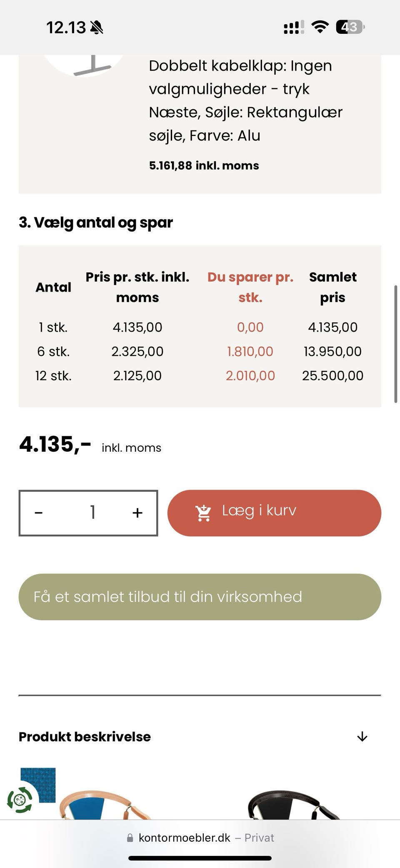Tap the Wi-Fi icon in status bar
The height and width of the screenshot is (868, 400).
pos(320,28)
